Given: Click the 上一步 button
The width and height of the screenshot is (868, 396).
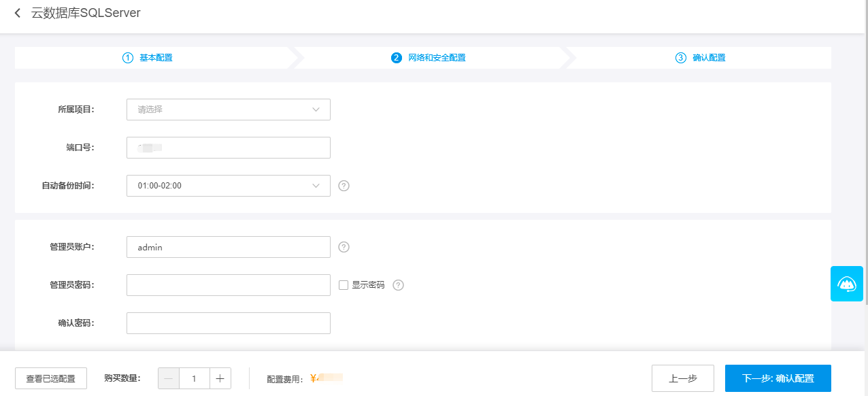Looking at the screenshot, I should (682, 378).
